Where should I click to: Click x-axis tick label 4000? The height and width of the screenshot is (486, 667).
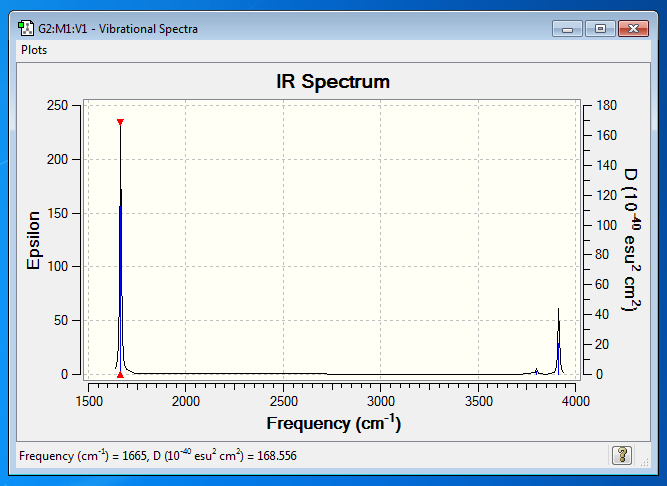[x=576, y=401]
